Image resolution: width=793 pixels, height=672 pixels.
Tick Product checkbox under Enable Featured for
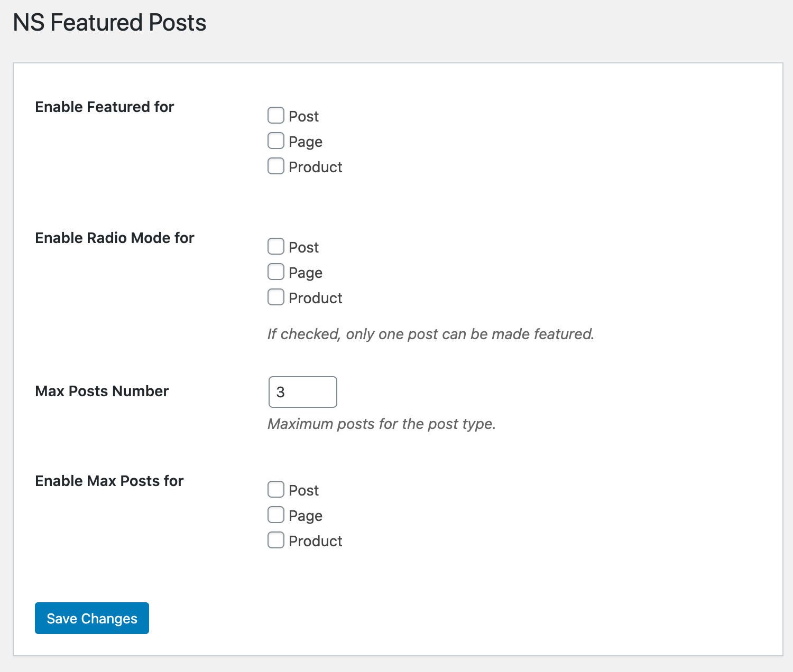(x=276, y=166)
